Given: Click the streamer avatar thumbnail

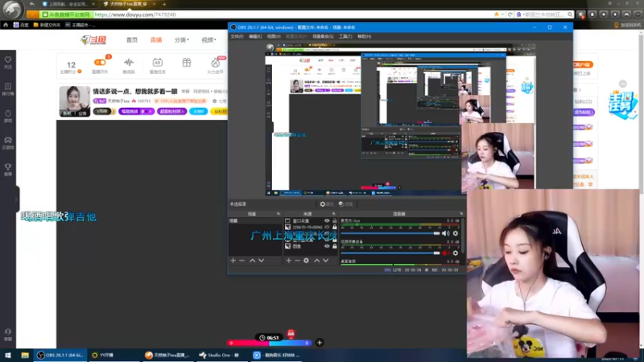Looking at the screenshot, I should pos(75,101).
